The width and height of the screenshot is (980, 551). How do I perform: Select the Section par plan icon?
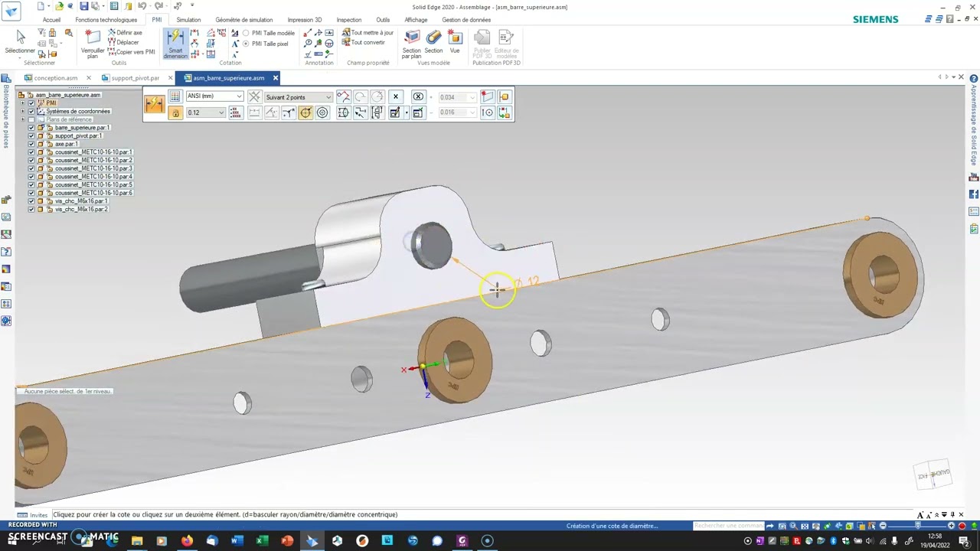tap(412, 44)
